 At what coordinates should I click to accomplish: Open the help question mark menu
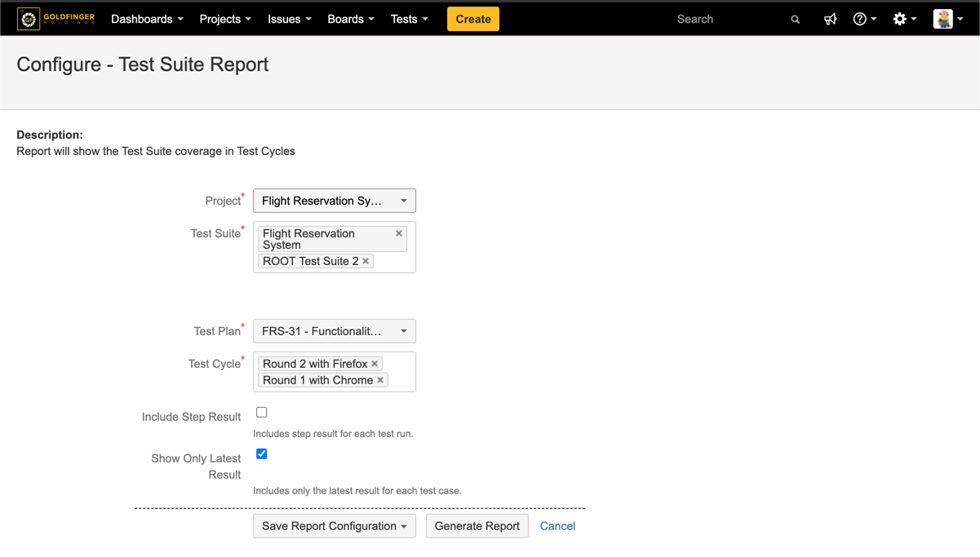tap(863, 20)
